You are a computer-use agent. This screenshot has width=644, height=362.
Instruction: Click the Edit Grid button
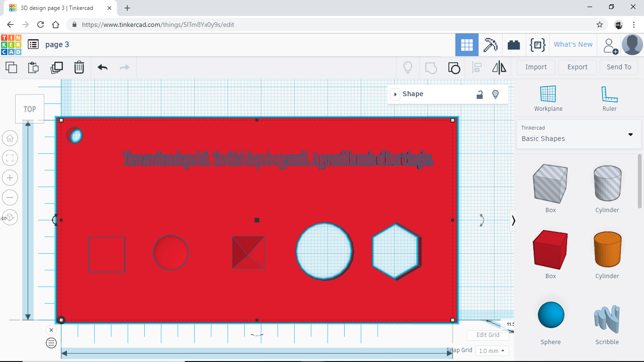click(488, 335)
